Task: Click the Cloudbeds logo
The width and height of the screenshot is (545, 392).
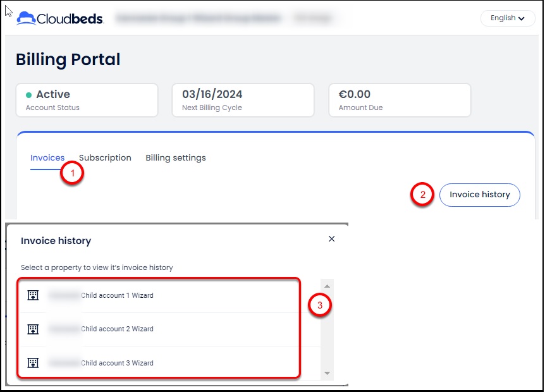Action: point(60,18)
